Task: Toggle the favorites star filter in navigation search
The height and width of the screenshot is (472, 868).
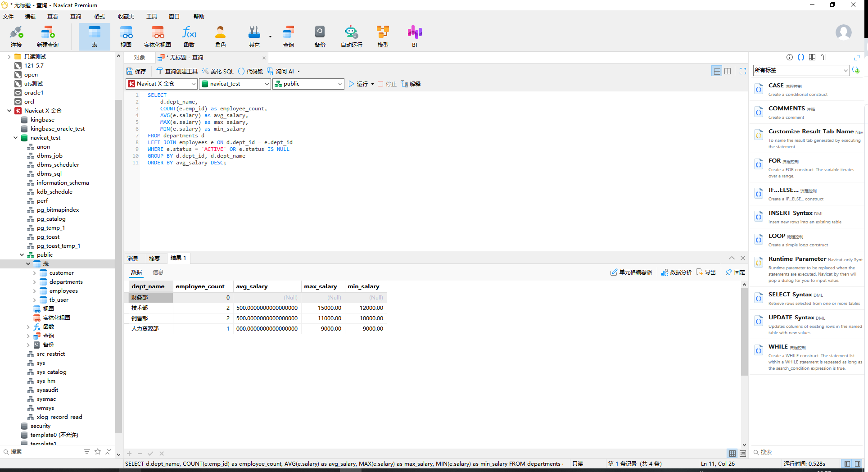Action: (x=98, y=451)
